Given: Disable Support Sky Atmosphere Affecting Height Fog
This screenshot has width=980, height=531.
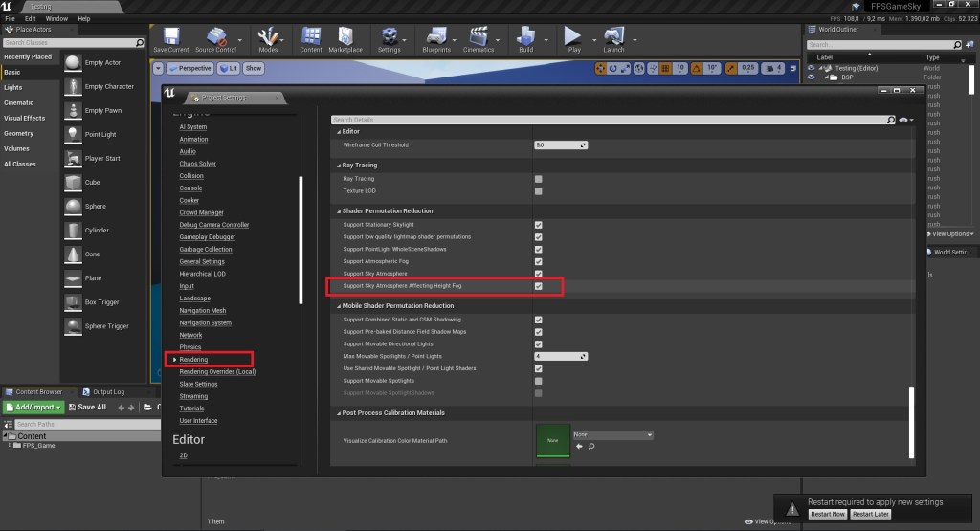Looking at the screenshot, I should point(539,286).
